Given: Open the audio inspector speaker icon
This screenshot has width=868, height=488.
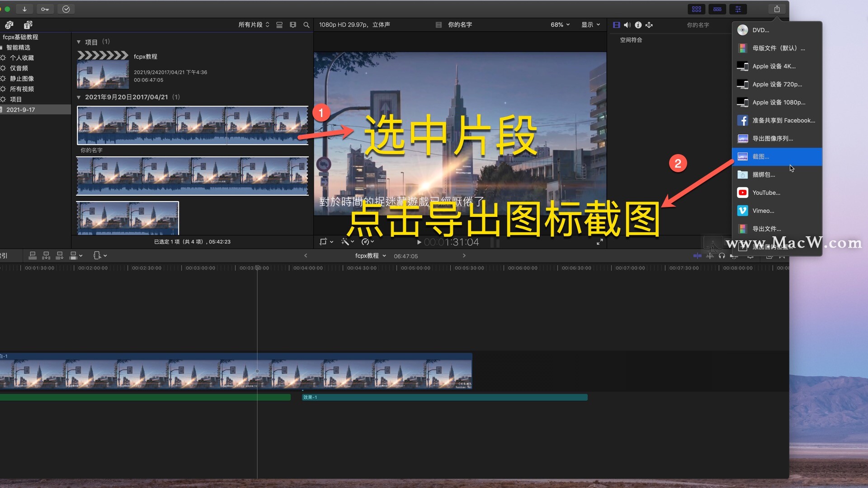Looking at the screenshot, I should (627, 25).
